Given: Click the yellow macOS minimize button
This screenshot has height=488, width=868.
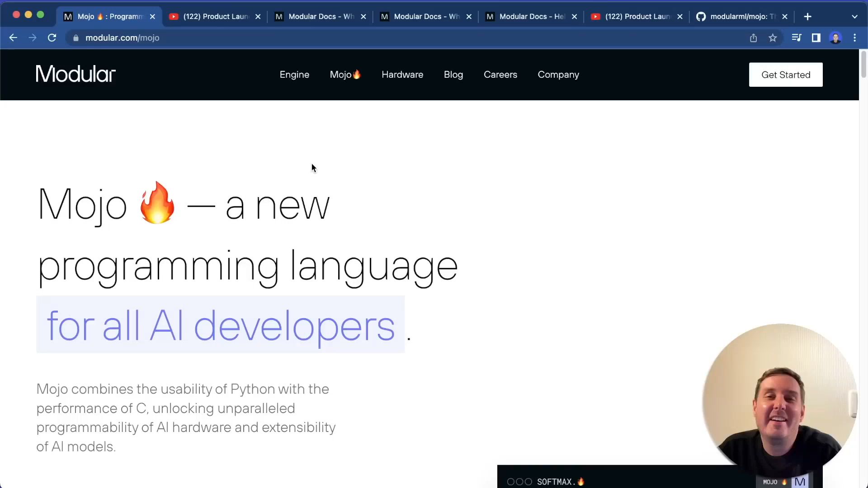Looking at the screenshot, I should click(28, 14).
